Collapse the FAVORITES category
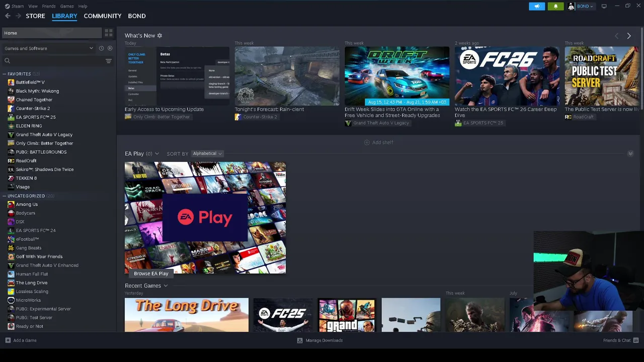This screenshot has width=644, height=362. pos(4,74)
